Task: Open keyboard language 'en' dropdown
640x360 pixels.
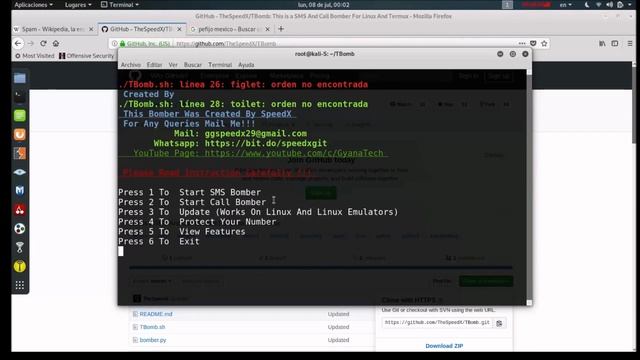Action: pyautogui.click(x=565, y=5)
